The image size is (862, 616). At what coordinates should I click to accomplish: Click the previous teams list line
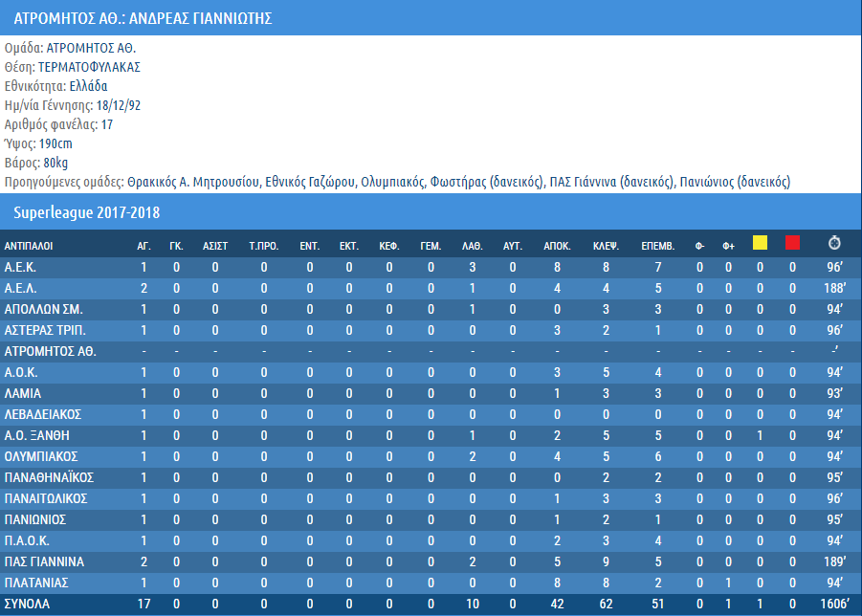(397, 182)
